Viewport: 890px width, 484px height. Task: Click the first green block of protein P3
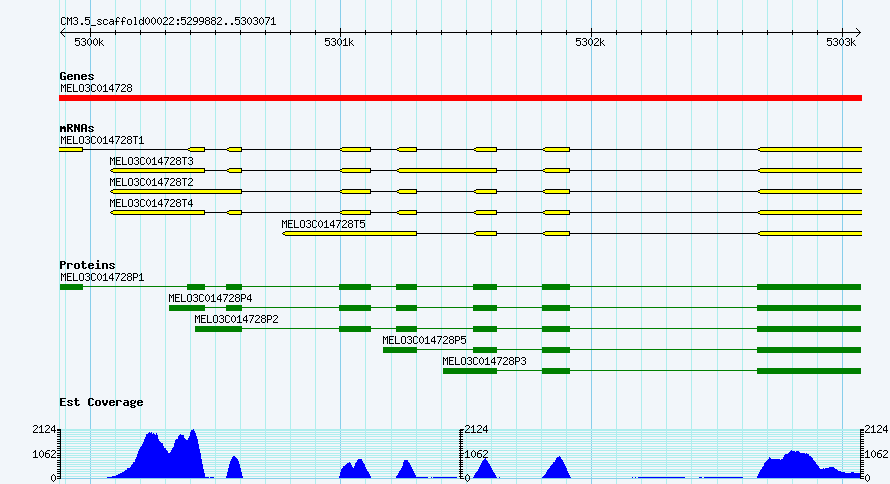tap(470, 371)
